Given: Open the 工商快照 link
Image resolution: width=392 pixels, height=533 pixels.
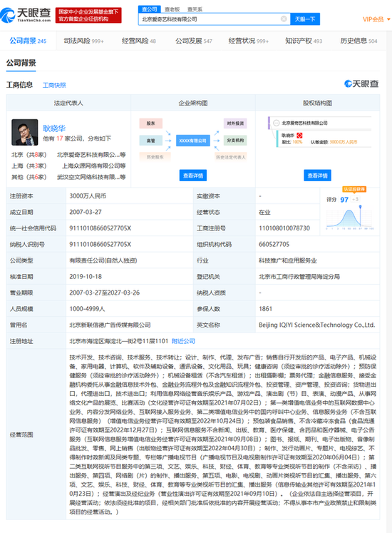Looking at the screenshot, I should 54,85.
